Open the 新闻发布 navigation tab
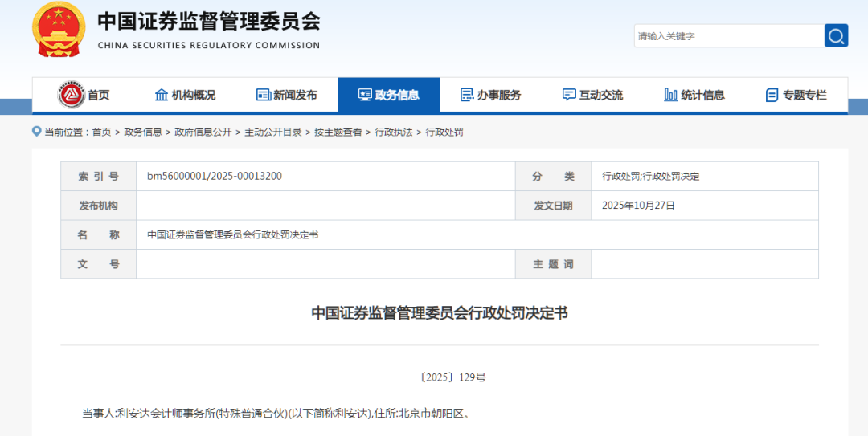868x436 pixels. tap(287, 96)
